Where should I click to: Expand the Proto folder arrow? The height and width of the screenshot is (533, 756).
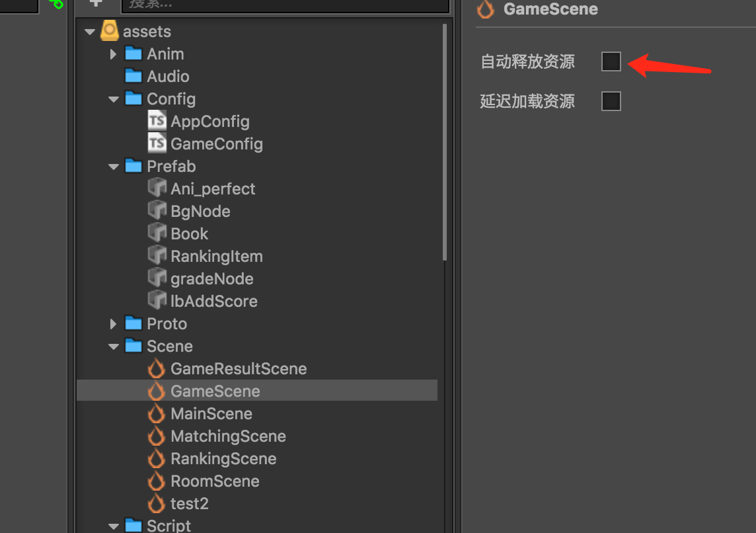click(x=114, y=324)
